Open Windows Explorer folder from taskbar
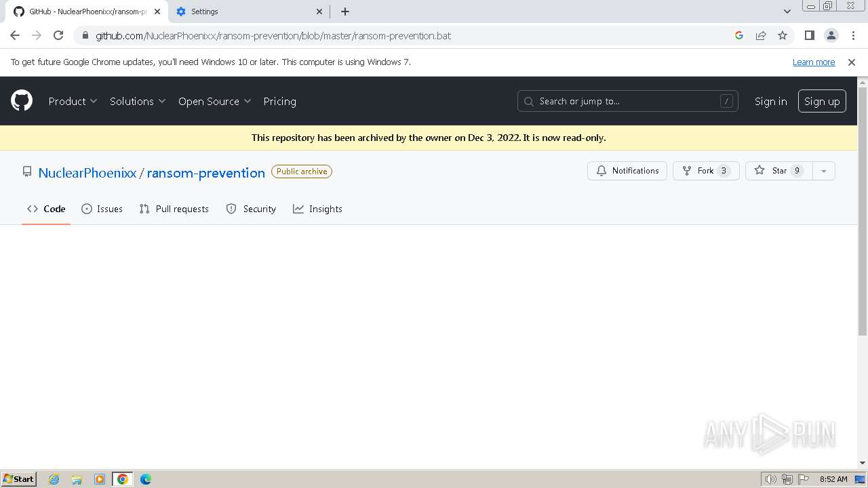Screen dimensions: 868x488 pyautogui.click(x=77, y=479)
